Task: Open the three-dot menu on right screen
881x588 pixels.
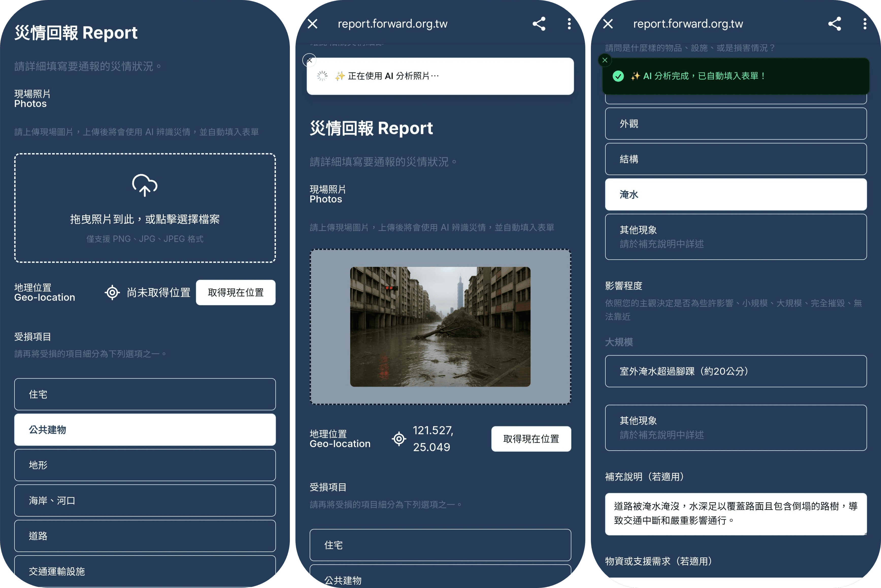Action: click(x=864, y=24)
